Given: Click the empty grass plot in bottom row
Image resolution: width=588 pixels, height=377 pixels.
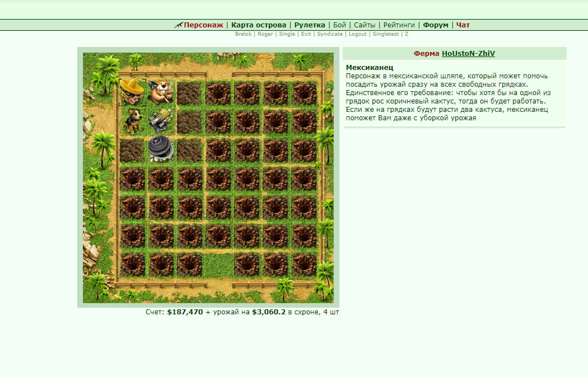Looking at the screenshot, I should pos(218,265).
